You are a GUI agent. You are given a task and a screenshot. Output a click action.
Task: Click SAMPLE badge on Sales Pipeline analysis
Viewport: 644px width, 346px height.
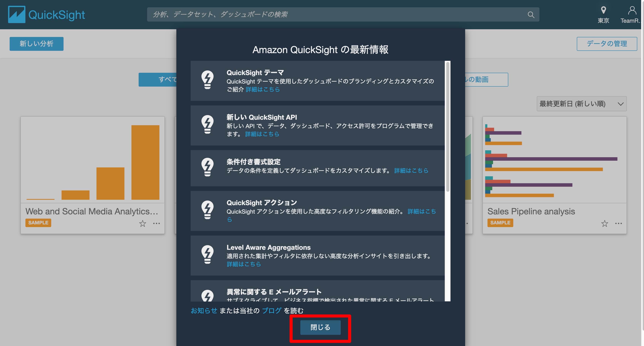500,223
